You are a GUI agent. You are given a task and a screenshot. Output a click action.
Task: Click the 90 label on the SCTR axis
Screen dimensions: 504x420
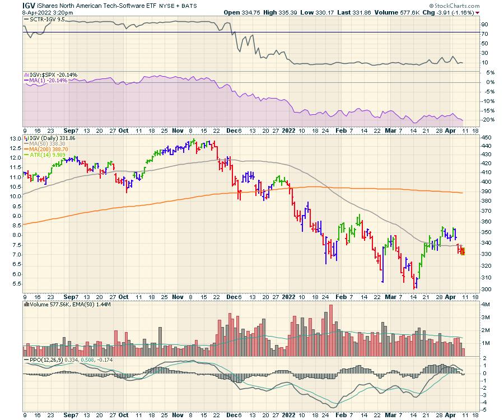485,25
